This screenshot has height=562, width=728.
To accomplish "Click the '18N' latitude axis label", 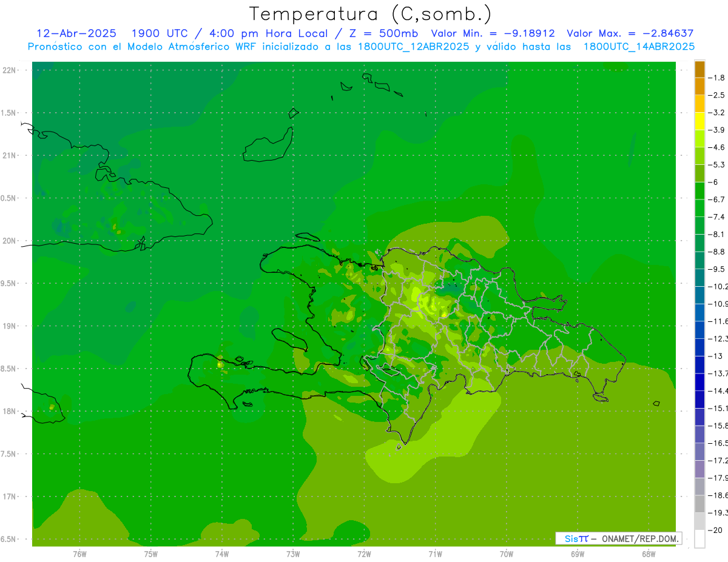I will coord(9,411).
